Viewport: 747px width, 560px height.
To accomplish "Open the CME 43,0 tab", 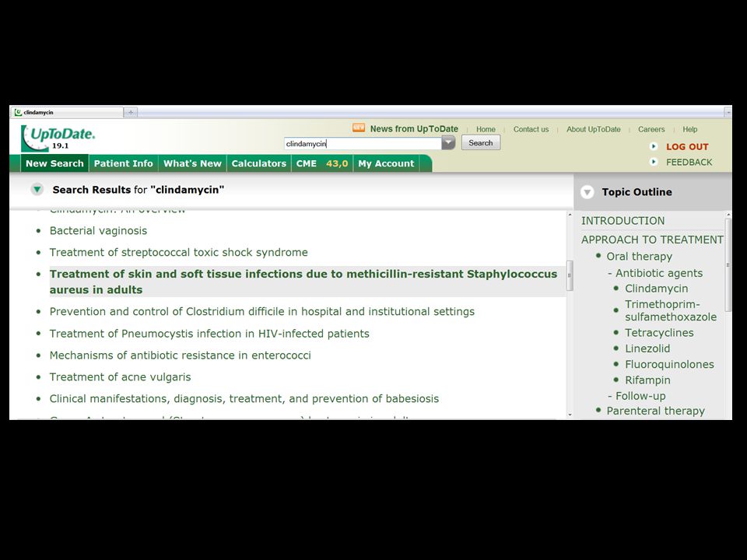I will [322, 163].
